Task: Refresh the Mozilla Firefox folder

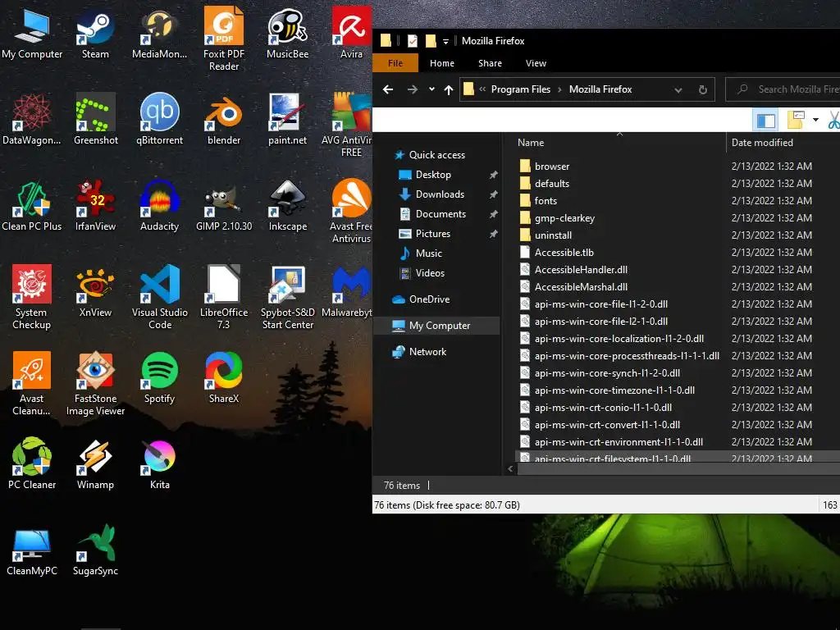Action: pyautogui.click(x=702, y=89)
